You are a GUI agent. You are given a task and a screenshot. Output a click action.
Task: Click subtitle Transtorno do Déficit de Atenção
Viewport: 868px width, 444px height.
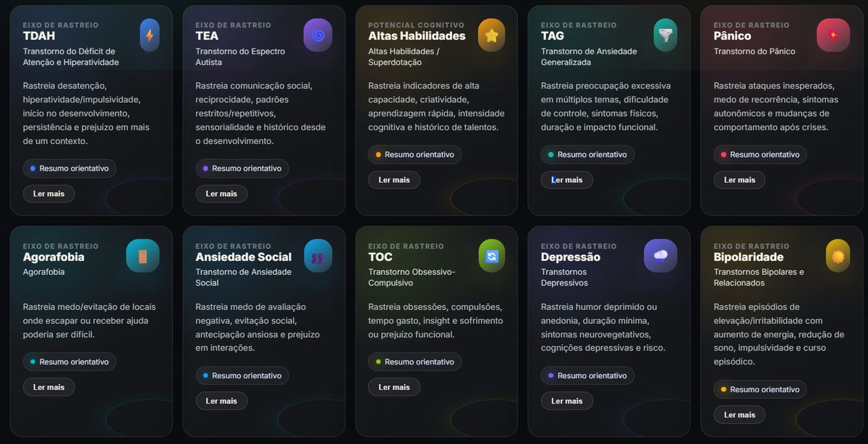pyautogui.click(x=71, y=57)
